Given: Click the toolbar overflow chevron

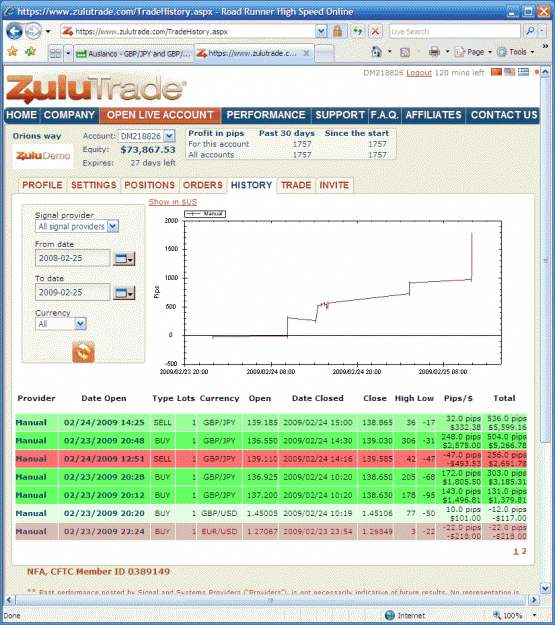Looking at the screenshot, I should coord(545,46).
